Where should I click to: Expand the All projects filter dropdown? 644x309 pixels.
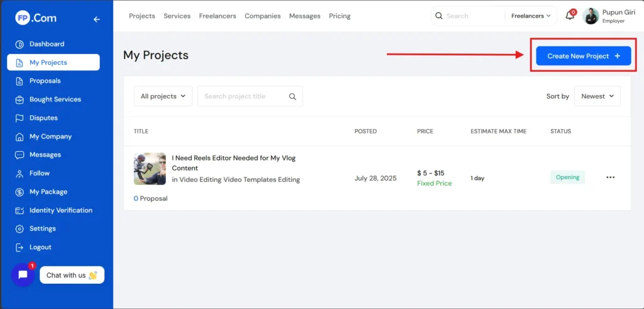[x=163, y=96]
